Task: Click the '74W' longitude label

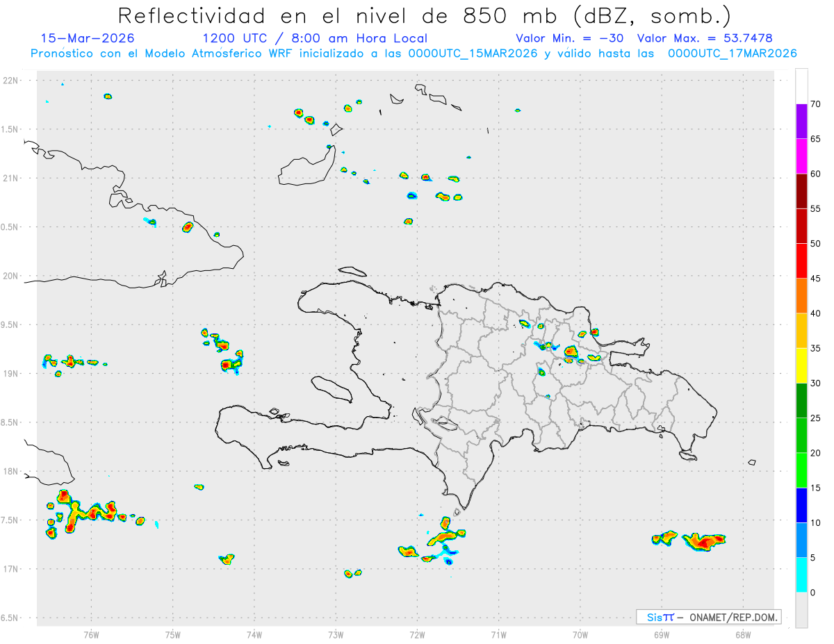Action: (x=254, y=635)
